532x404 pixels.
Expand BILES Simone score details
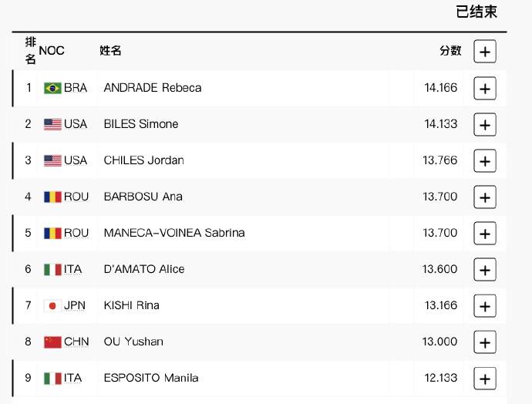click(x=484, y=125)
